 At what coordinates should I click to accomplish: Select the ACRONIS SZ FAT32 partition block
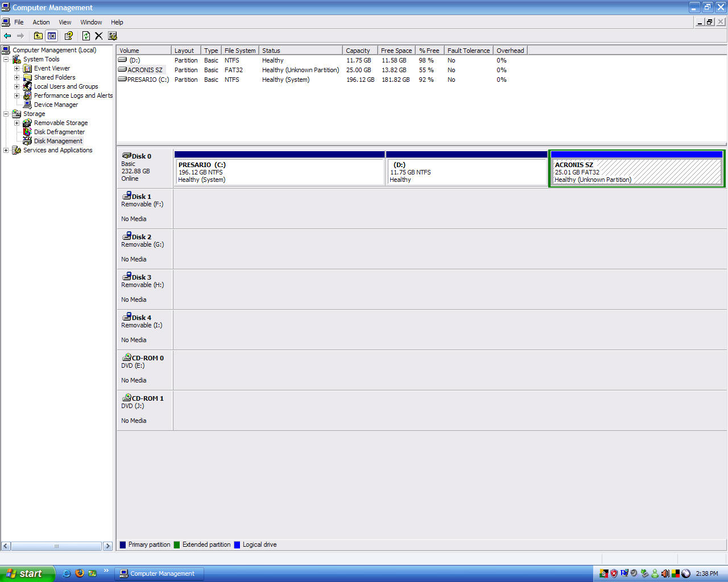point(636,168)
